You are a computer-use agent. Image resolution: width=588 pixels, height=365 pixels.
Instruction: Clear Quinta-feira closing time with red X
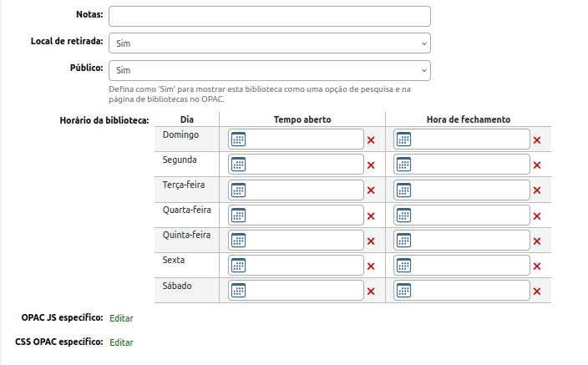coord(537,241)
